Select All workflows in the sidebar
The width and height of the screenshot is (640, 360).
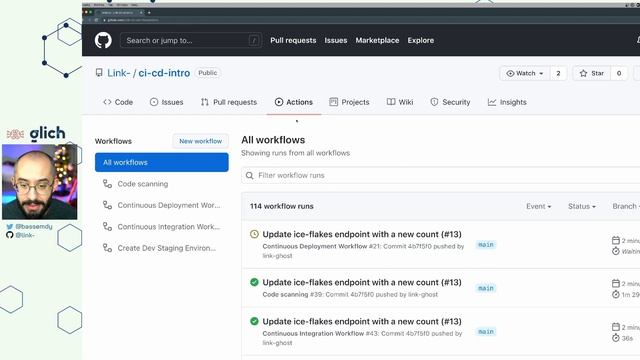(162, 162)
